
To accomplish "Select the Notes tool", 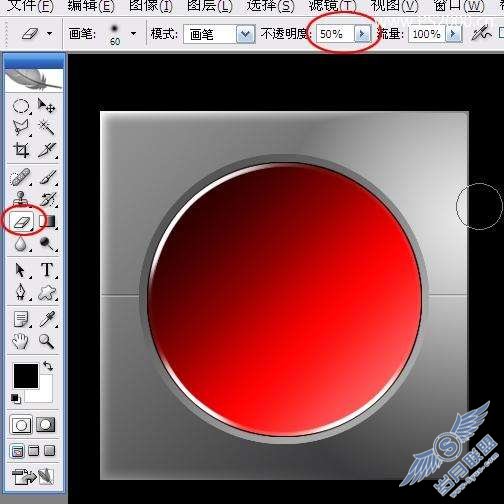I will point(21,319).
